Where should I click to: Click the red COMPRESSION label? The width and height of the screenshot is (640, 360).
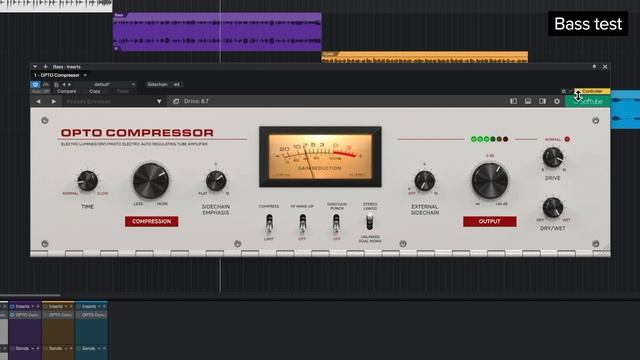pos(151,221)
